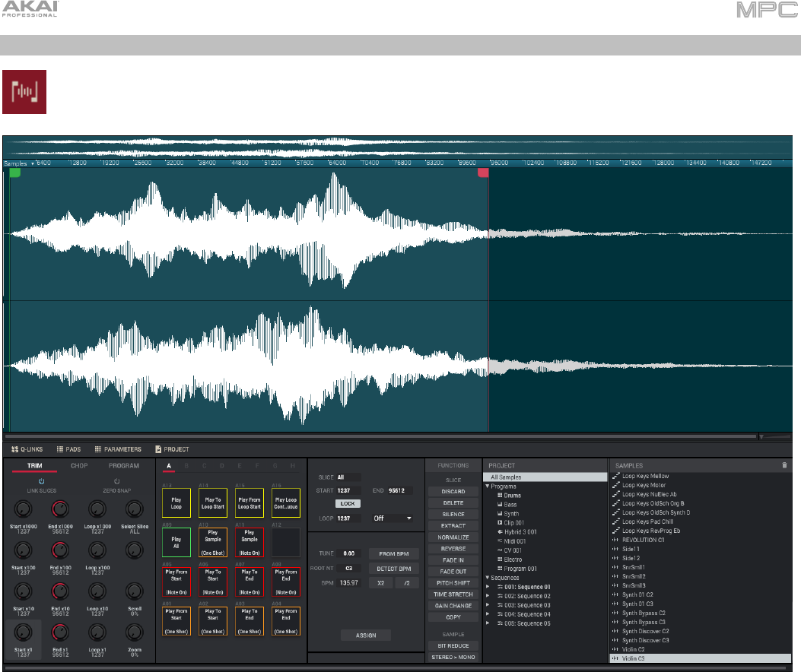Toggle the Lock button
The image size is (801, 672).
(348, 503)
